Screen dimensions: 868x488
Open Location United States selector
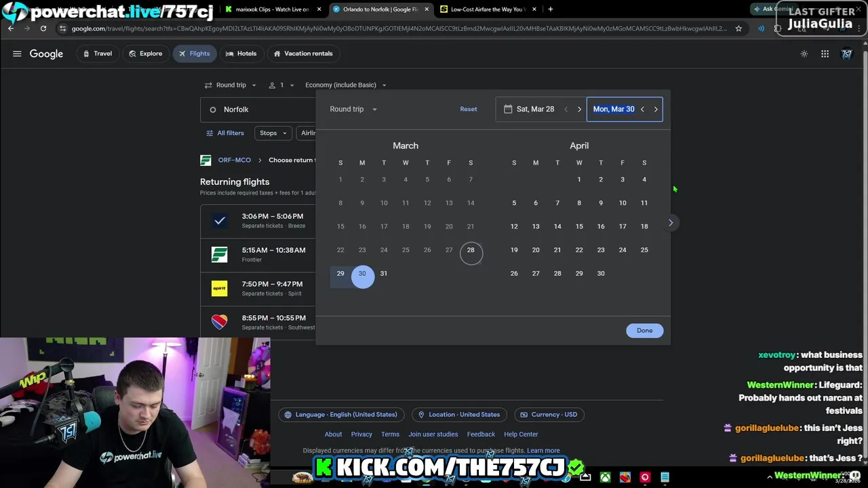[x=459, y=415]
